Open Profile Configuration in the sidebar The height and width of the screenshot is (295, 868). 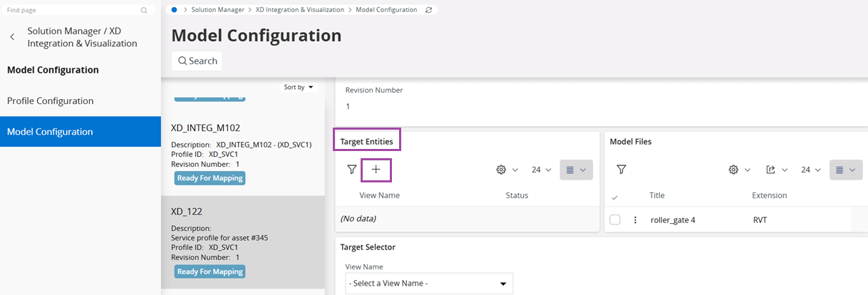click(x=50, y=101)
